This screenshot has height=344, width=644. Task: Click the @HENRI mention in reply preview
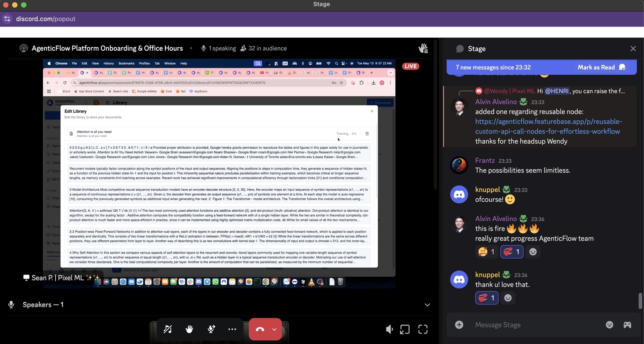pos(557,91)
